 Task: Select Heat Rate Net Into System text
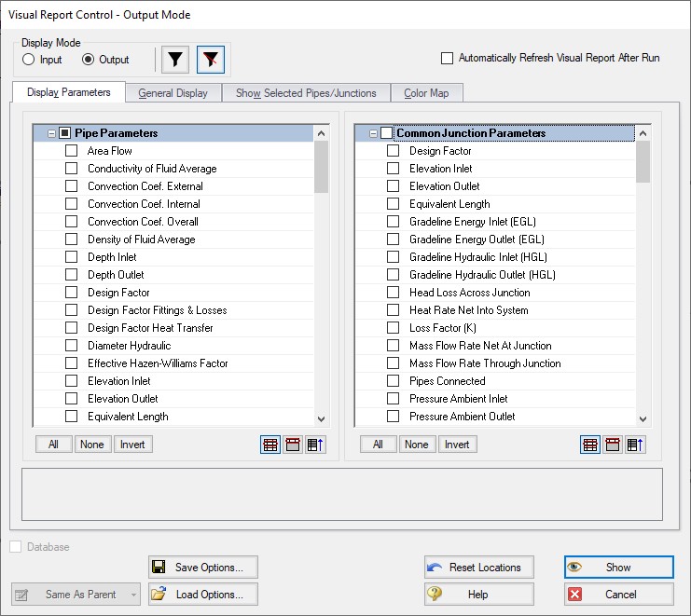tap(468, 310)
